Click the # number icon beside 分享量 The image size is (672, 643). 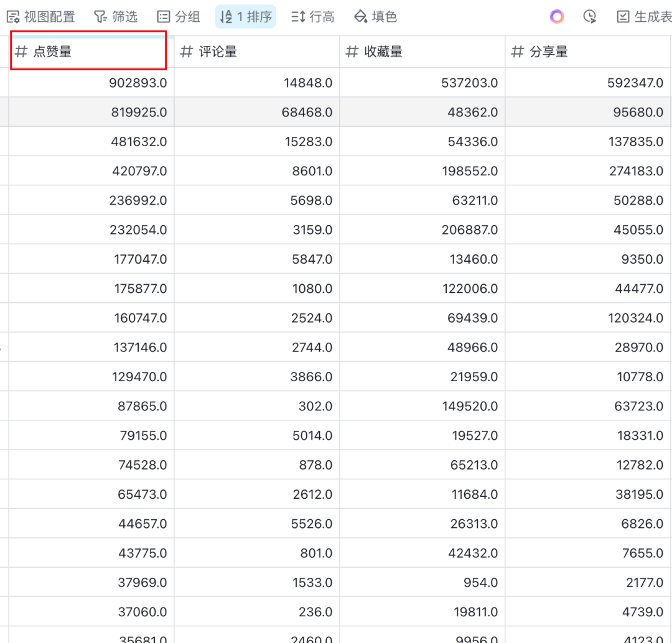[x=517, y=52]
